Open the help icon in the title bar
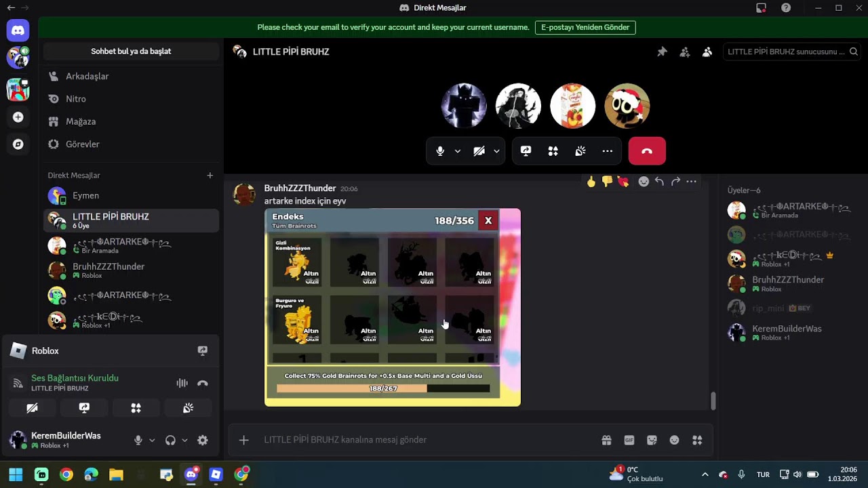The image size is (868, 488). tap(786, 8)
